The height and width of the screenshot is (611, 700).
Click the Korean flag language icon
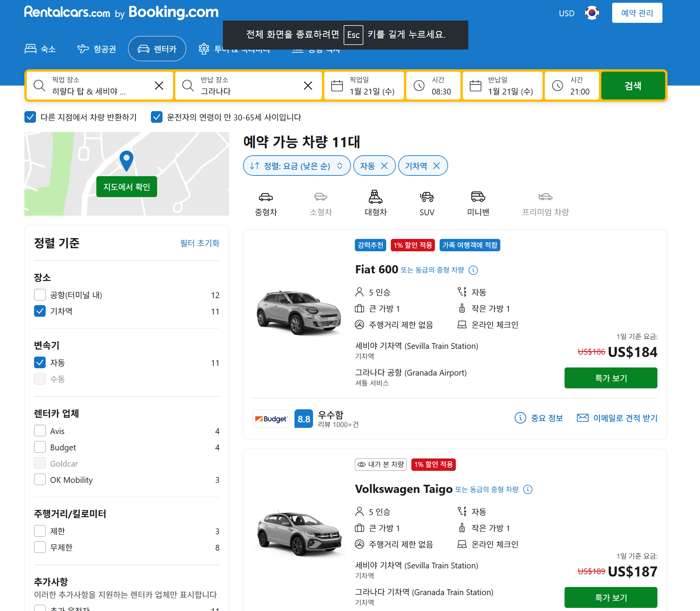pyautogui.click(x=592, y=13)
